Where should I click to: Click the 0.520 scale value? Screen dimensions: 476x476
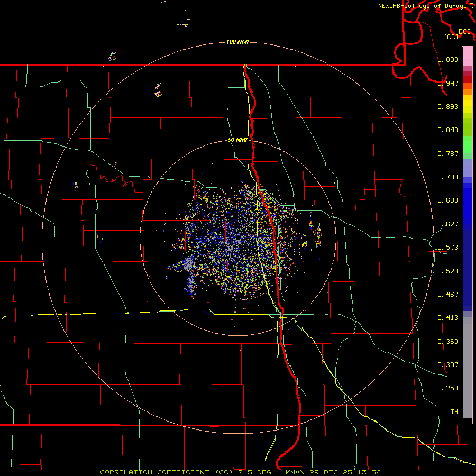click(x=448, y=271)
